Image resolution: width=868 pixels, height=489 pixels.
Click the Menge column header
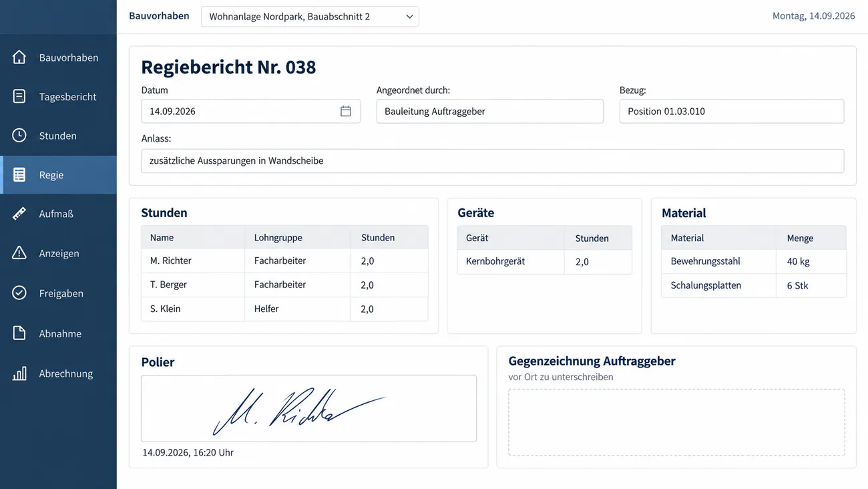click(x=812, y=238)
